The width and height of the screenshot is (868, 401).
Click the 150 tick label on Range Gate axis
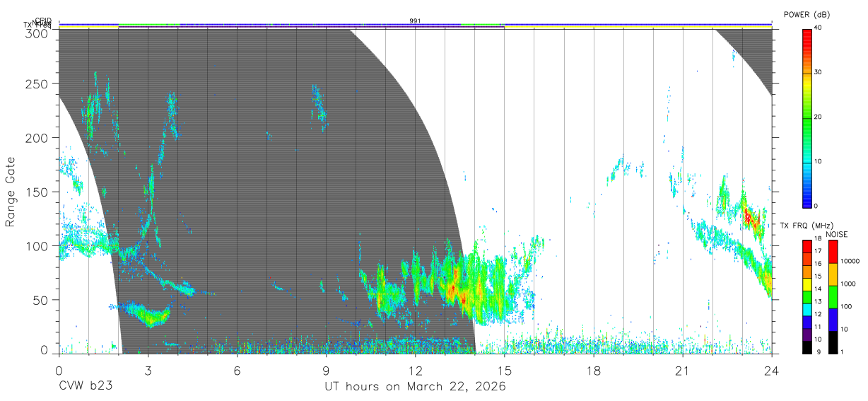[x=37, y=192]
